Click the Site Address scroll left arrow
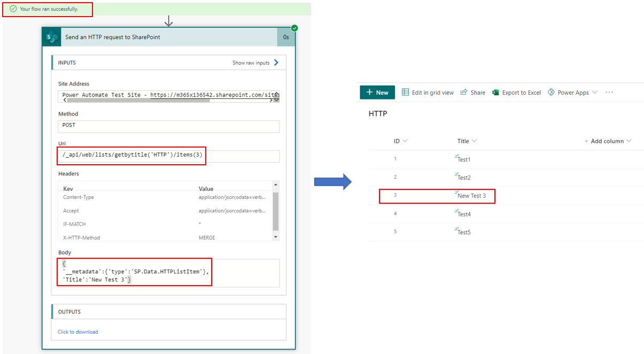The width and height of the screenshot is (644, 354). pyautogui.click(x=65, y=100)
